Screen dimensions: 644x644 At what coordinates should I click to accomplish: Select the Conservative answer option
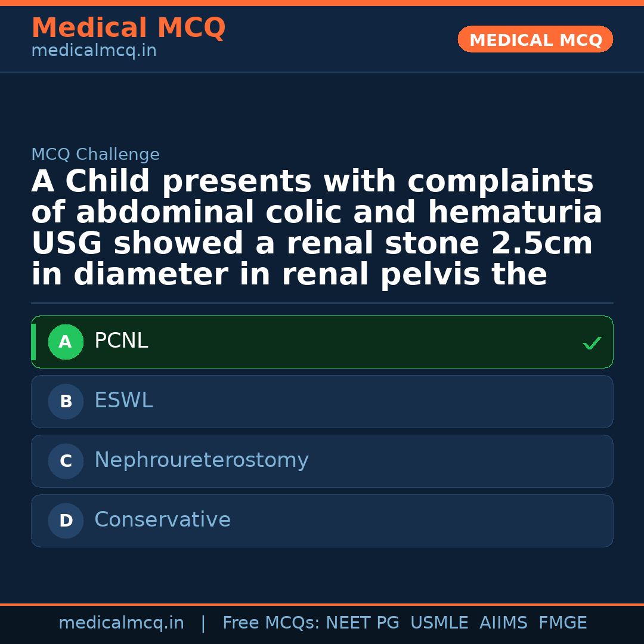coord(162,520)
